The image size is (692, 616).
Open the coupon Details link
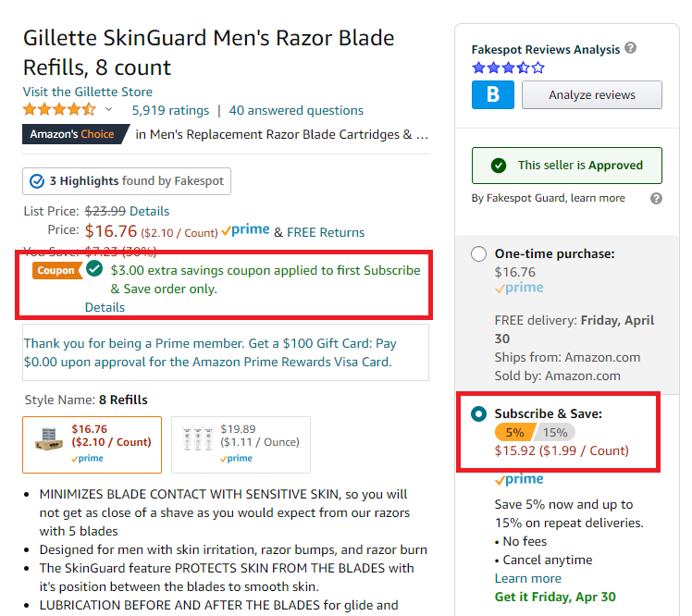tap(105, 307)
